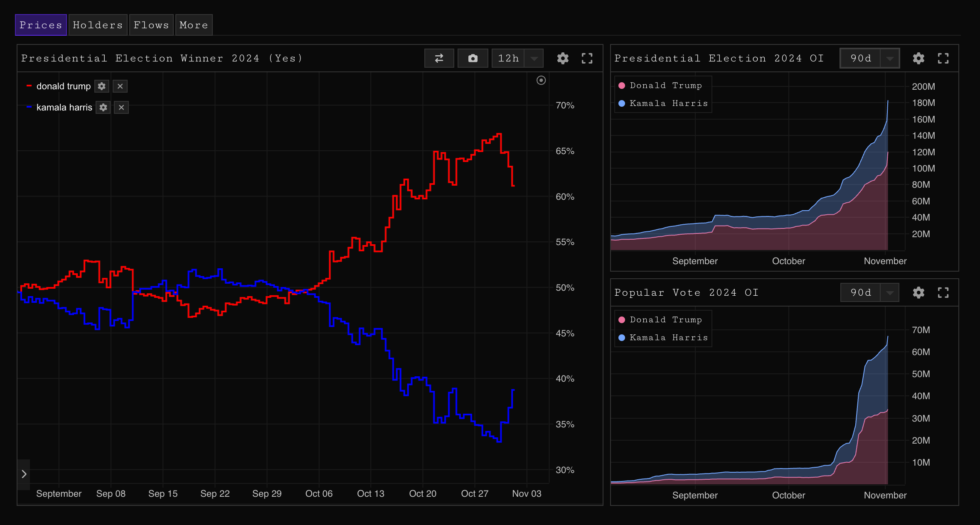Toggle Donald Trump legend in Popular Vote chart
The width and height of the screenshot is (980, 525).
coord(661,320)
